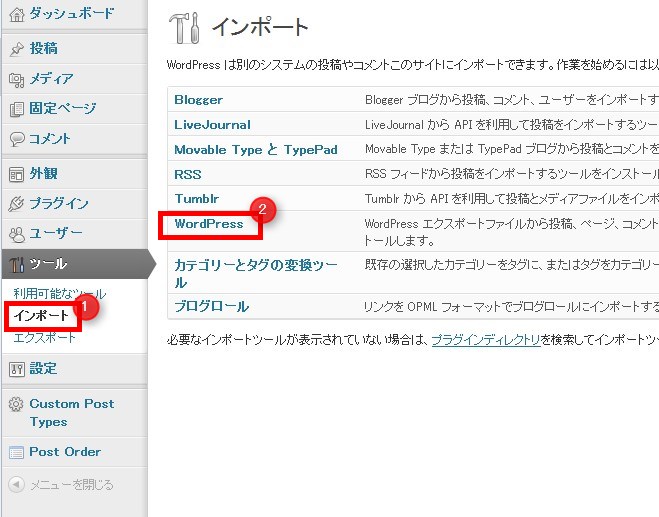This screenshot has width=659, height=517.
Task: Click the users icon beside ユーザー
Action: pyautogui.click(x=17, y=234)
